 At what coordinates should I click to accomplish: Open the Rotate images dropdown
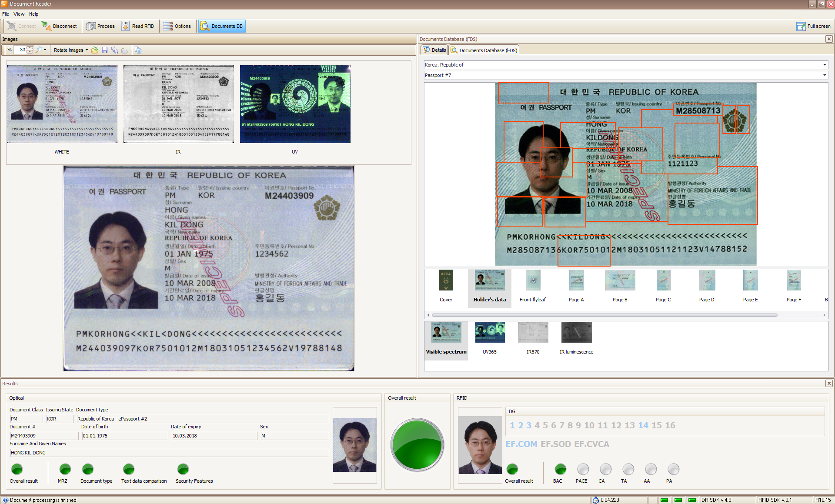[70, 50]
